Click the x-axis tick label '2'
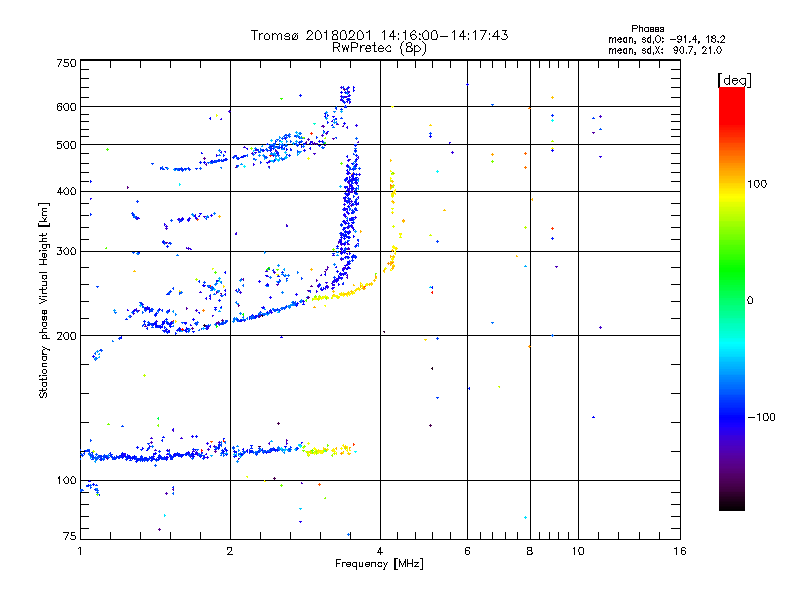The height and width of the screenshot is (600, 800). click(230, 551)
